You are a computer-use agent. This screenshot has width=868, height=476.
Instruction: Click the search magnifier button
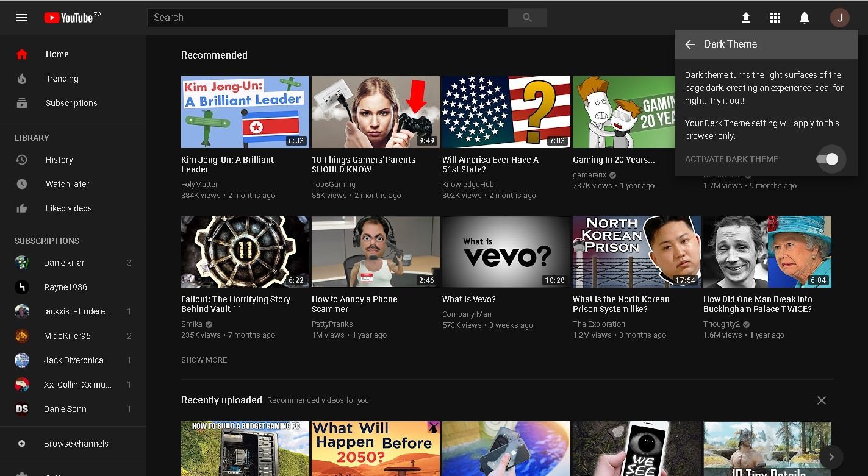click(x=527, y=18)
